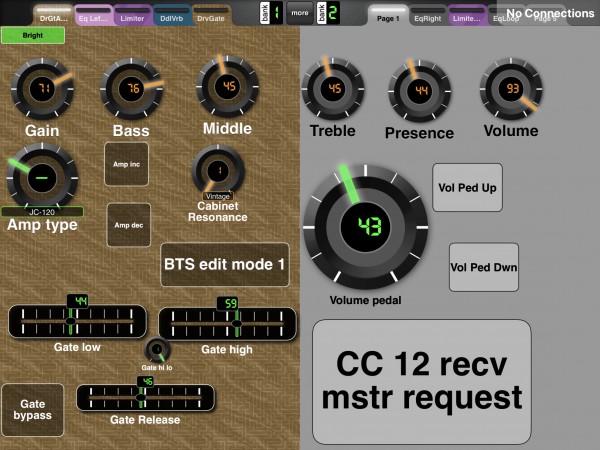Select bank 1

pyautogui.click(x=271, y=13)
